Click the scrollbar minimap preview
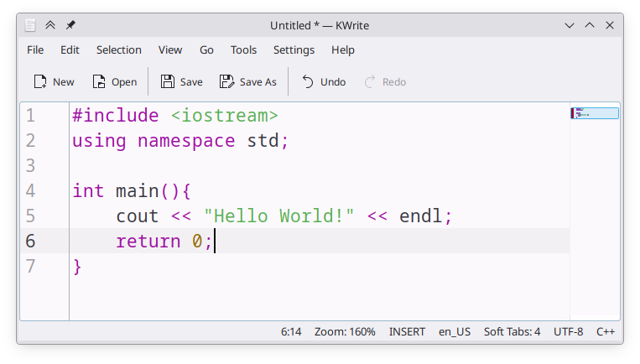Image resolution: width=640 pixels, height=364 pixels. tap(595, 113)
